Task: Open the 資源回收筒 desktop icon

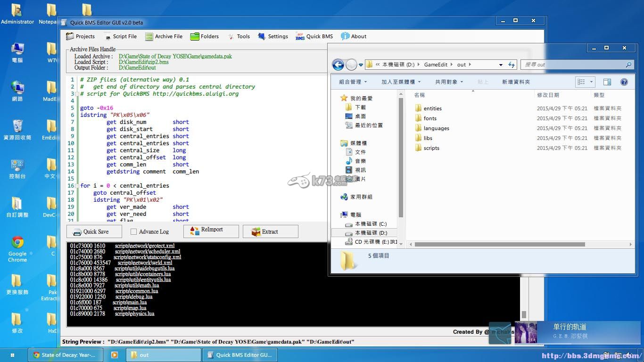Action: tap(17, 130)
